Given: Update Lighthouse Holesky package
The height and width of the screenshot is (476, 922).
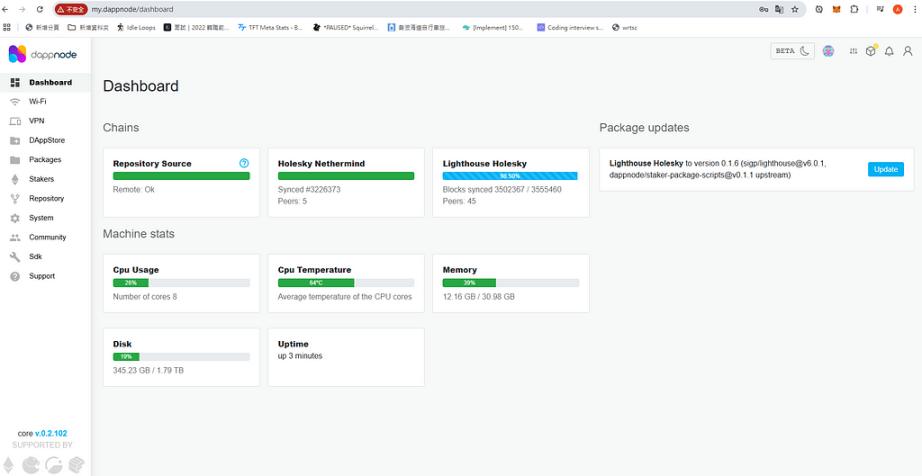Looking at the screenshot, I should coord(886,169).
